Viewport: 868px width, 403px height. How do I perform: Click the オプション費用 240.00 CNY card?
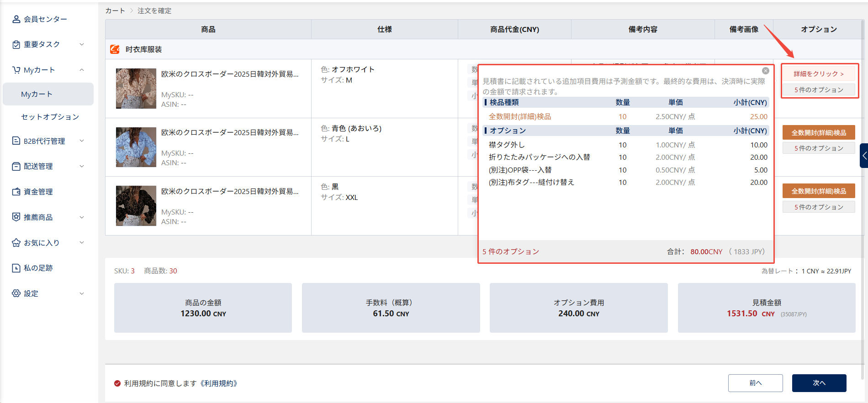(579, 308)
